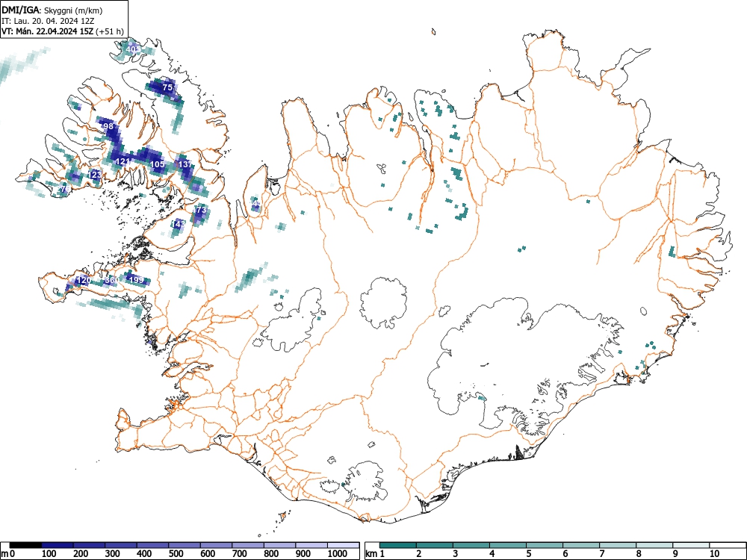Click the darkest teal 1–2 km legend swatch
The image size is (747, 560).
click(x=398, y=545)
